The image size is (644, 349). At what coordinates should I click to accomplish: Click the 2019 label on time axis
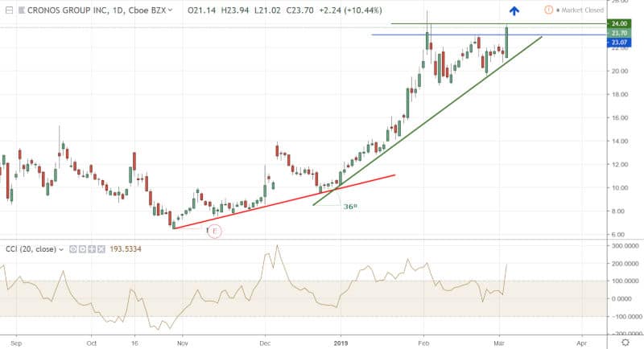pyautogui.click(x=340, y=343)
